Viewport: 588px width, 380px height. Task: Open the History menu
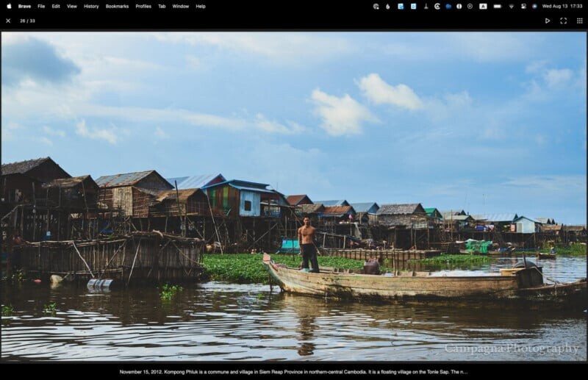(91, 6)
